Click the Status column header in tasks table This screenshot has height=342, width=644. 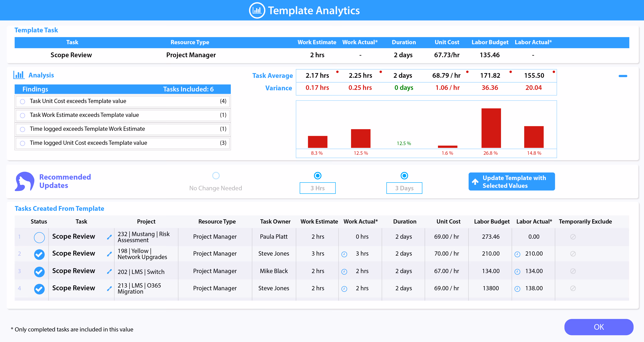tap(39, 222)
